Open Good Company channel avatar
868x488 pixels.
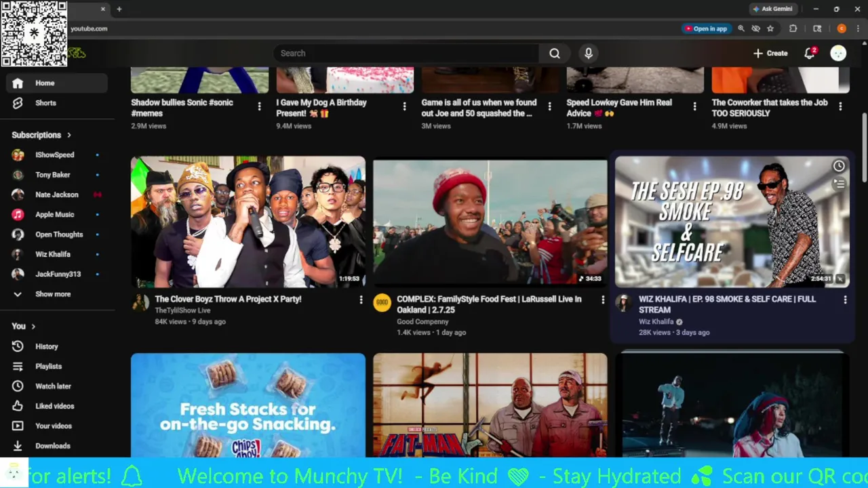click(x=382, y=302)
